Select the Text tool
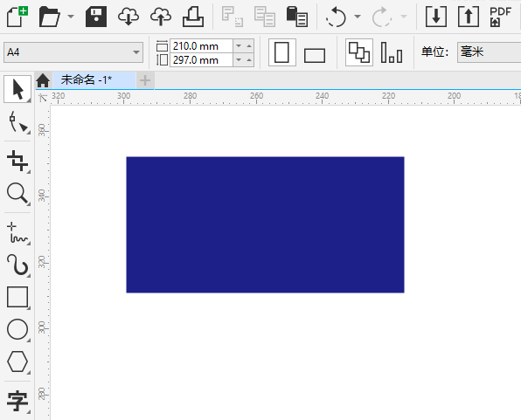The height and width of the screenshot is (420, 521). tap(17, 401)
